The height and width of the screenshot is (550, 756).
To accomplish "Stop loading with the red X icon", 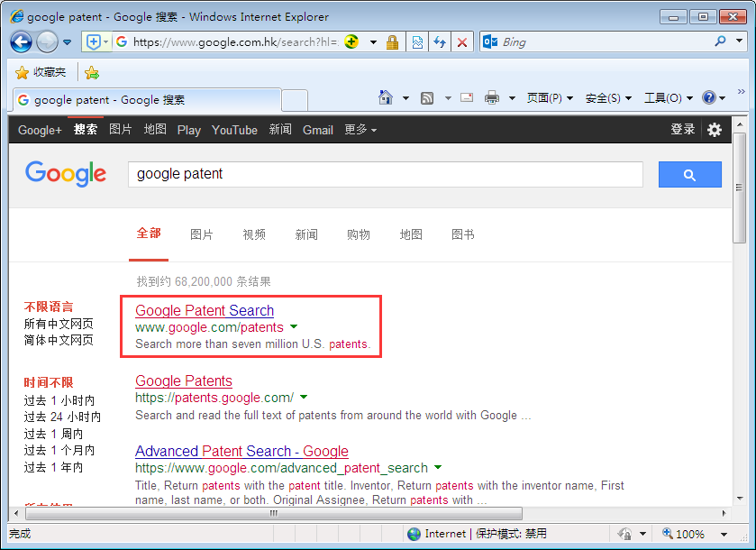I will tap(462, 42).
